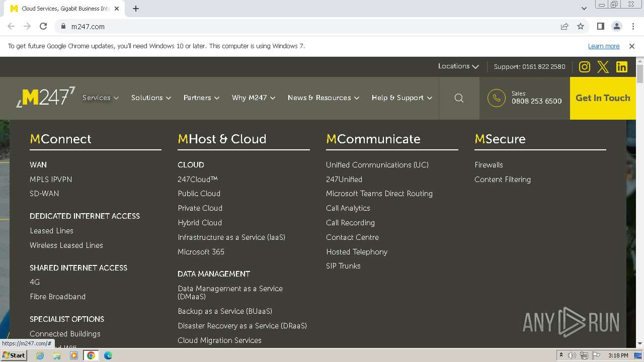The height and width of the screenshot is (362, 644).
Task: Open M247 X (Twitter) icon
Action: click(603, 67)
